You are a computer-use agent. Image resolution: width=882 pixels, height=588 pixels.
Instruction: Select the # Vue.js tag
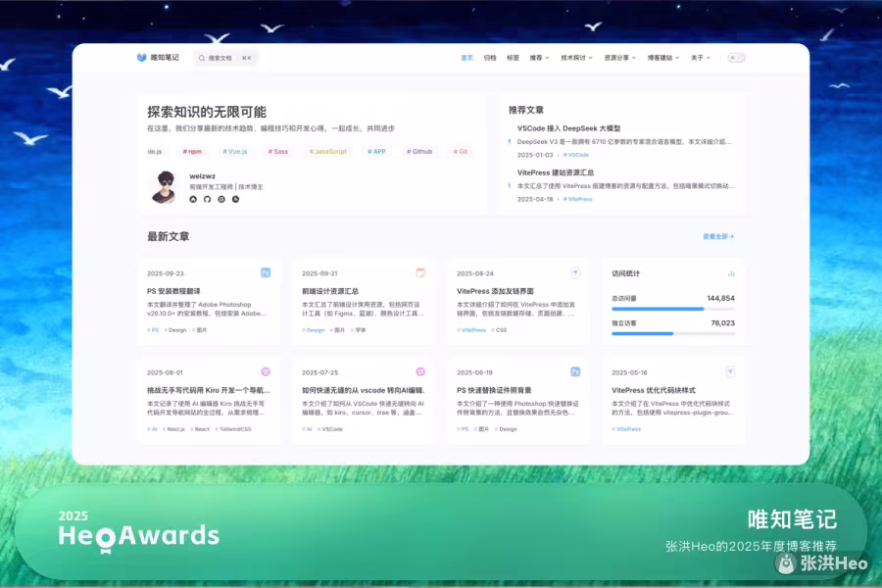coord(234,151)
